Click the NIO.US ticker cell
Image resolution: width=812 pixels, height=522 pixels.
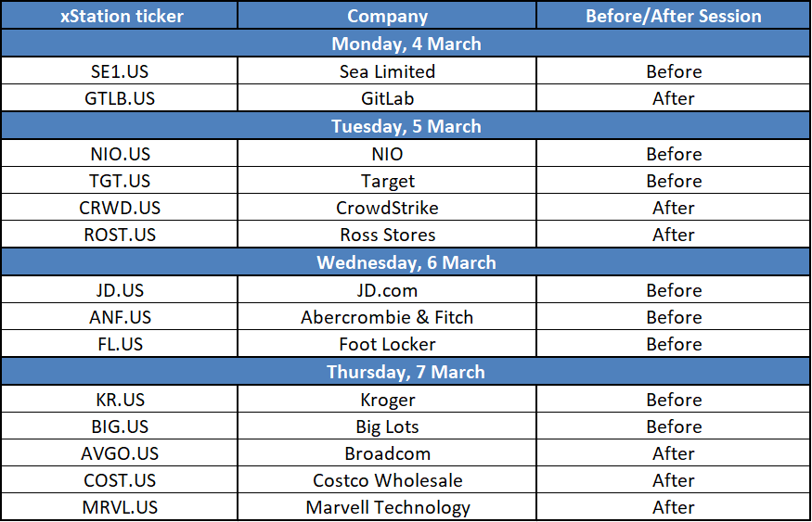tap(119, 153)
